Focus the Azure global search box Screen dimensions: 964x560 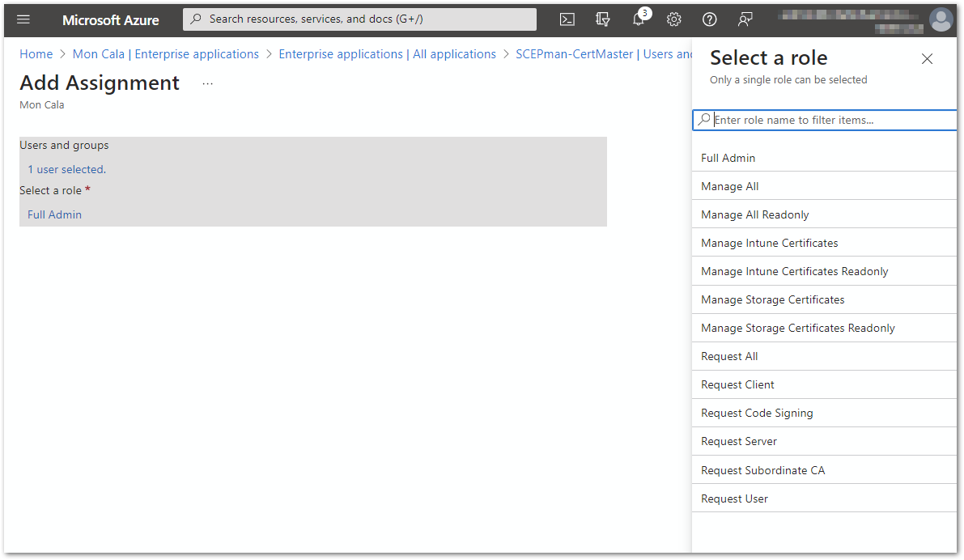coord(360,19)
